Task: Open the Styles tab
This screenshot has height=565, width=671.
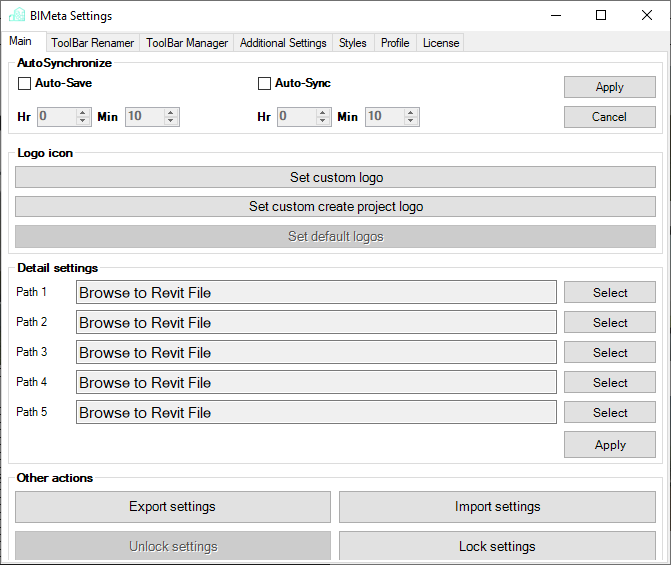Action: coord(353,43)
